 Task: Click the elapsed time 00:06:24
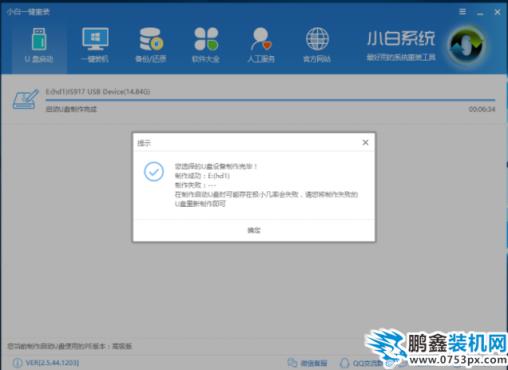click(482, 109)
